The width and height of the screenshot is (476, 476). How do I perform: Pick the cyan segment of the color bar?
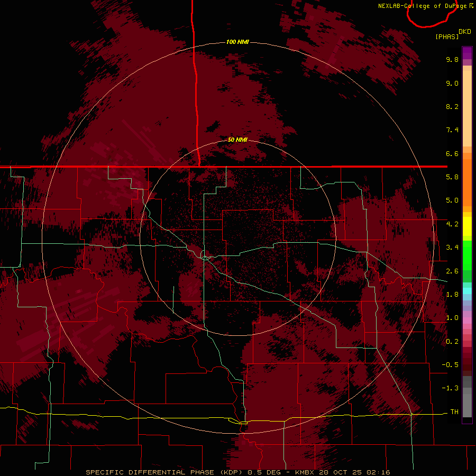coord(467,291)
